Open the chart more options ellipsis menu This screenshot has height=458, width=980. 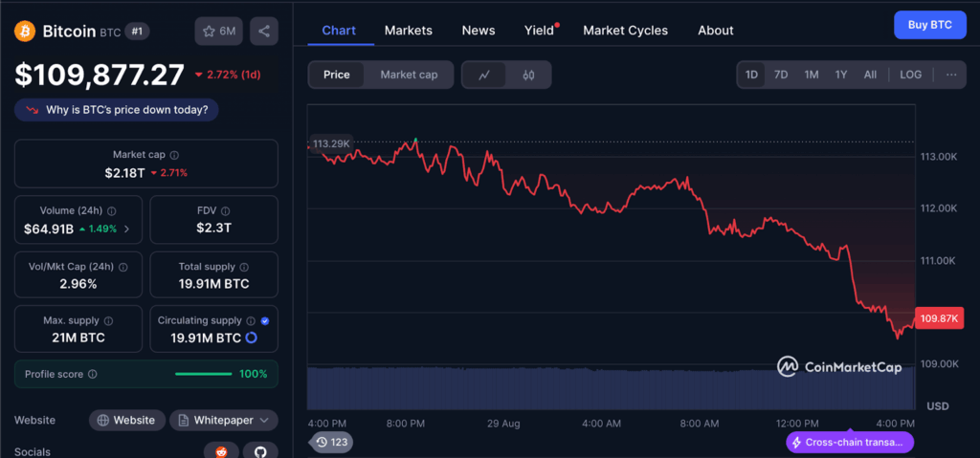950,75
